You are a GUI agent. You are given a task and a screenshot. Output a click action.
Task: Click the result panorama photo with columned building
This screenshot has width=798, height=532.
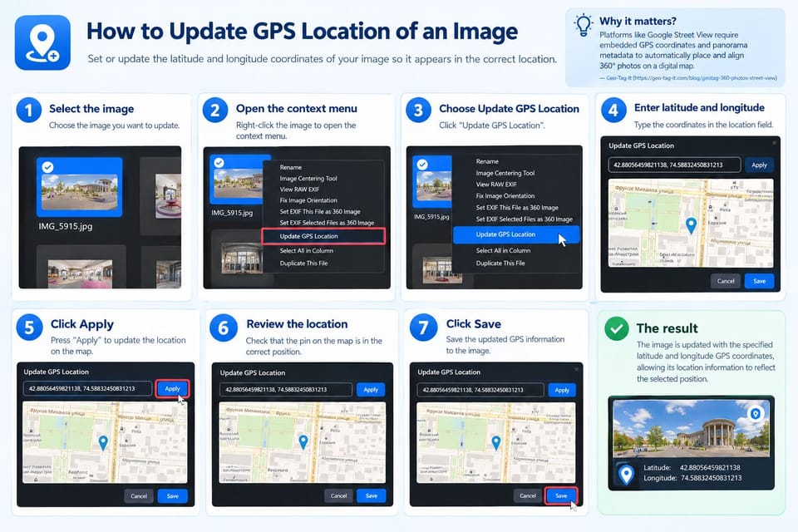(x=691, y=428)
